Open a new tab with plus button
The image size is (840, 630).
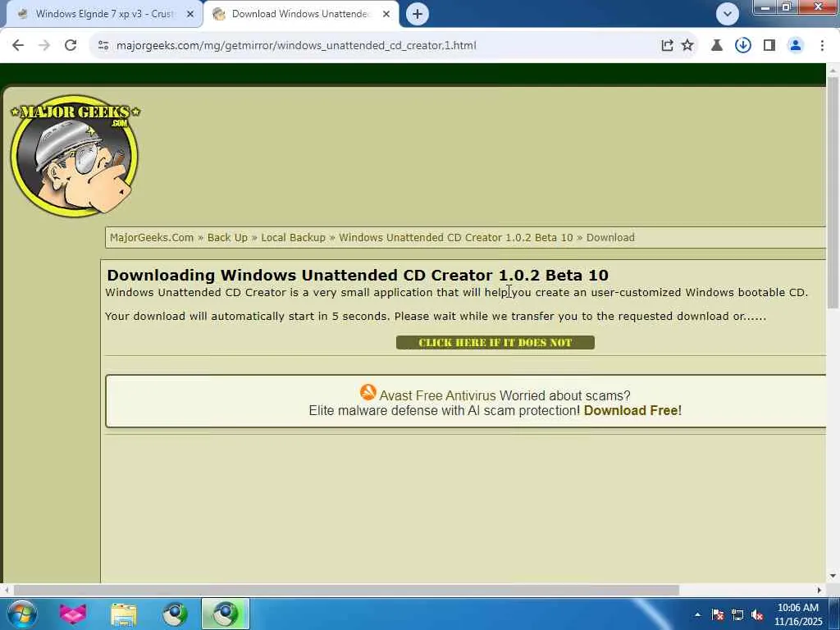coord(418,14)
